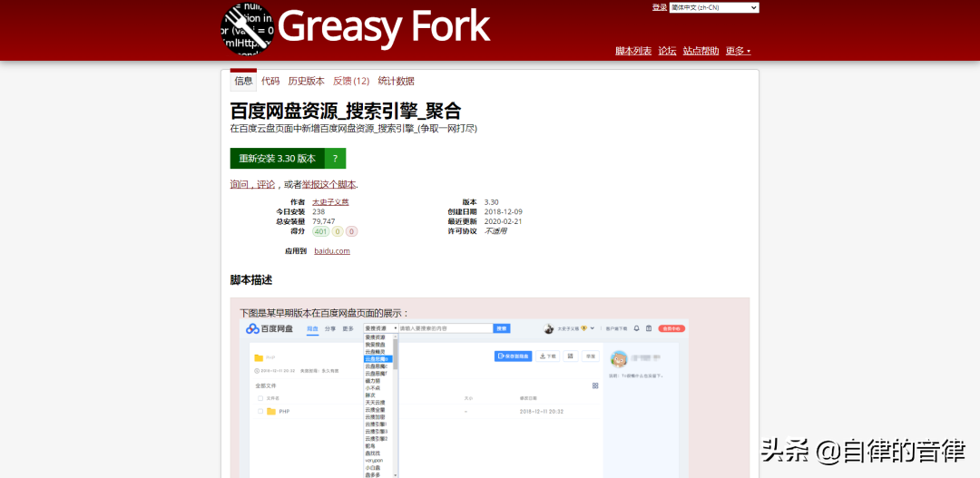The height and width of the screenshot is (478, 980).
Task: Open the 简体中文 language selector
Action: (714, 7)
